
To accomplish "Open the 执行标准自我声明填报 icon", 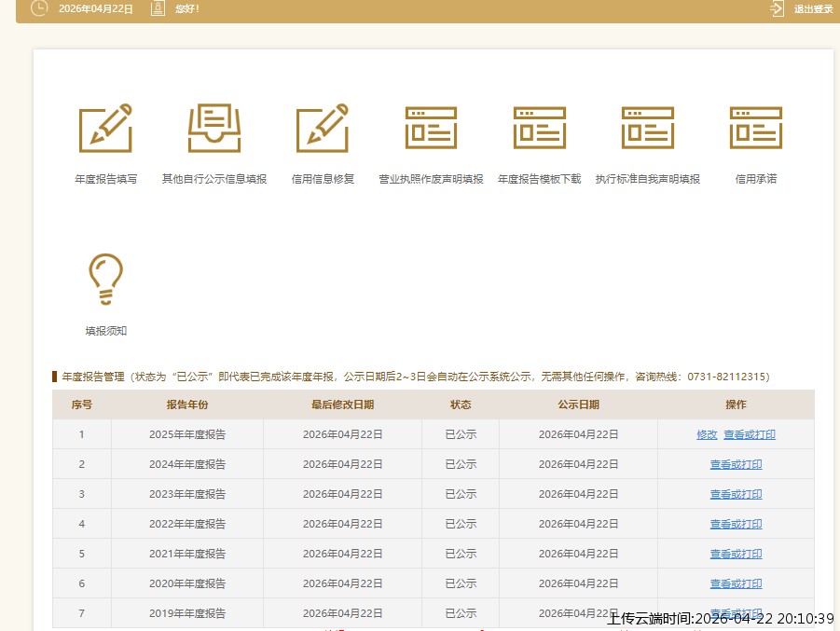I will click(x=647, y=128).
